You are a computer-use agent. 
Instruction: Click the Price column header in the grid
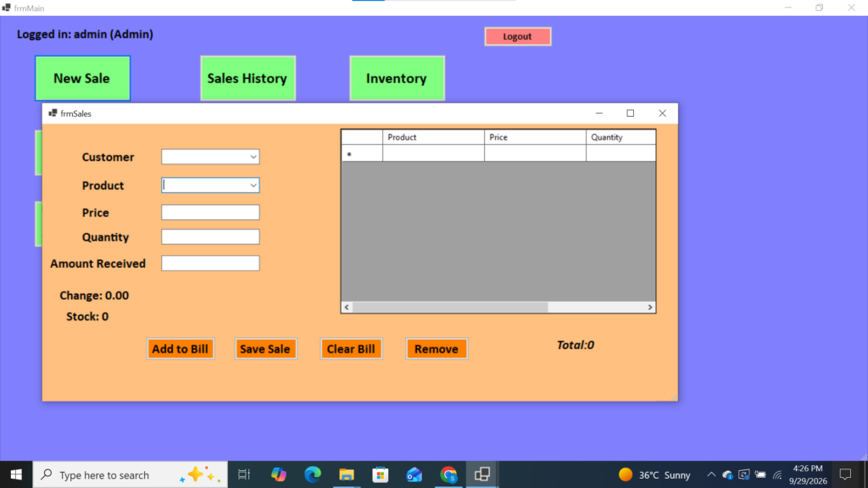point(536,137)
